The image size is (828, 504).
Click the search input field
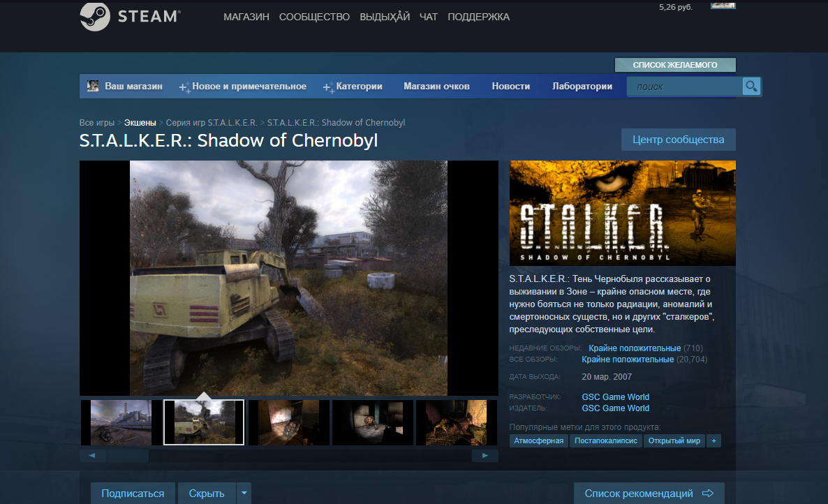684,87
